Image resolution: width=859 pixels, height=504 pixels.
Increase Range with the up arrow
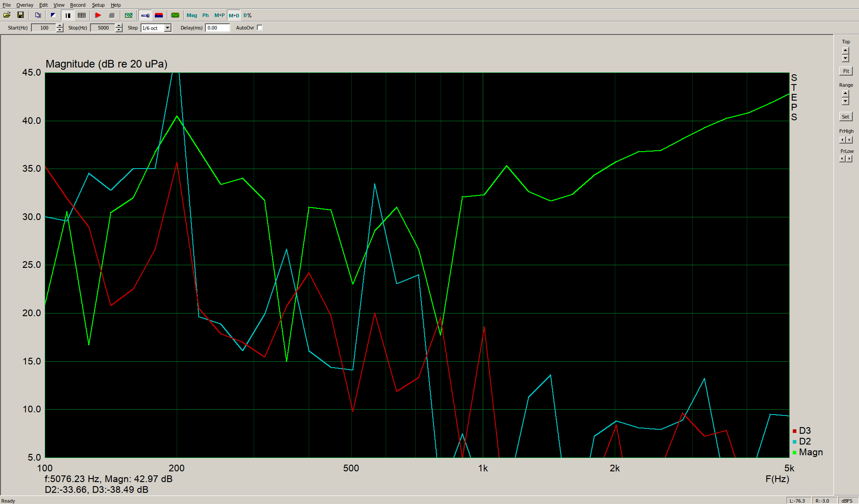pos(846,94)
